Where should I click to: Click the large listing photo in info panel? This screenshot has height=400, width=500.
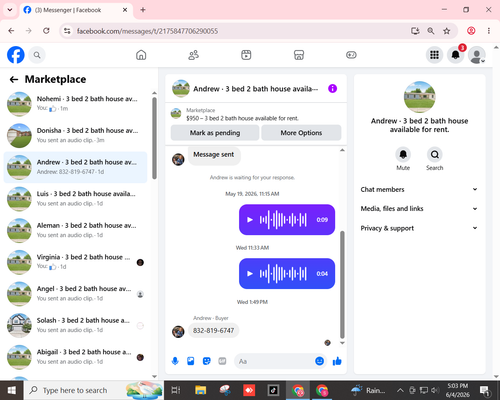coord(419,97)
